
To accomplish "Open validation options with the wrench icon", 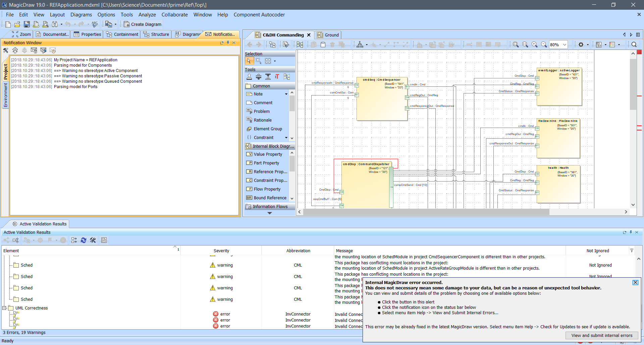I will pyautogui.click(x=93, y=240).
